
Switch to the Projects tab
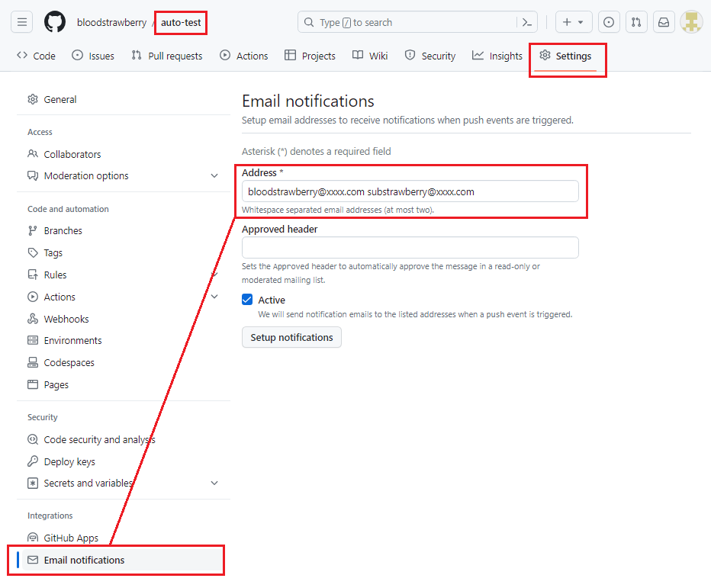310,56
